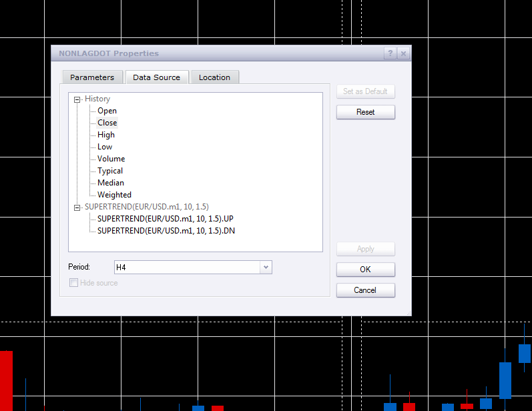Select Median price source
The width and height of the screenshot is (532, 411).
click(x=111, y=183)
